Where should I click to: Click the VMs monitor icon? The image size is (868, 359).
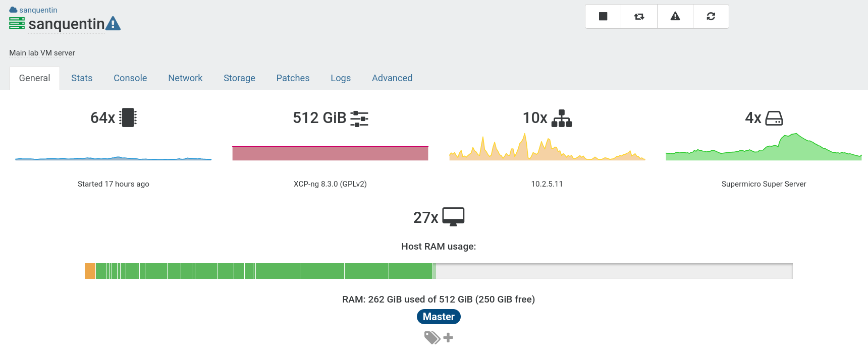click(x=453, y=217)
